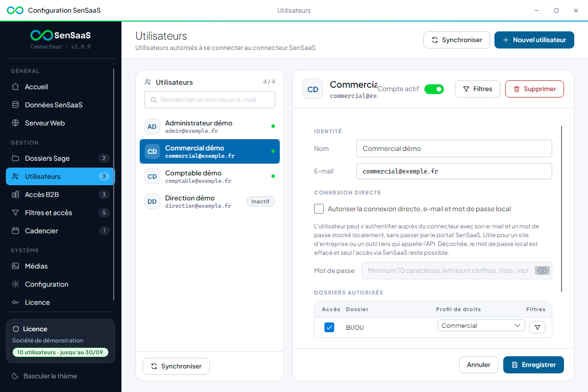Image resolution: width=588 pixels, height=392 pixels.
Task: Click the search field for name or e-mail
Action: point(210,99)
